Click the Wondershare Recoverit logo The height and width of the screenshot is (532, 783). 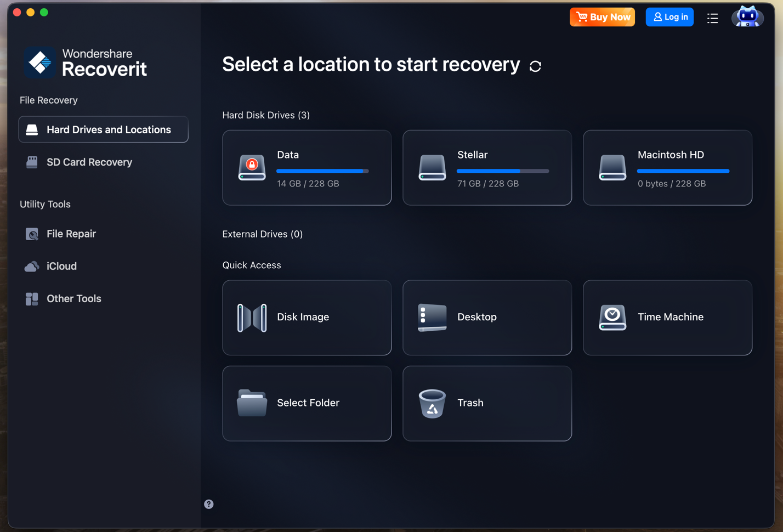click(86, 62)
